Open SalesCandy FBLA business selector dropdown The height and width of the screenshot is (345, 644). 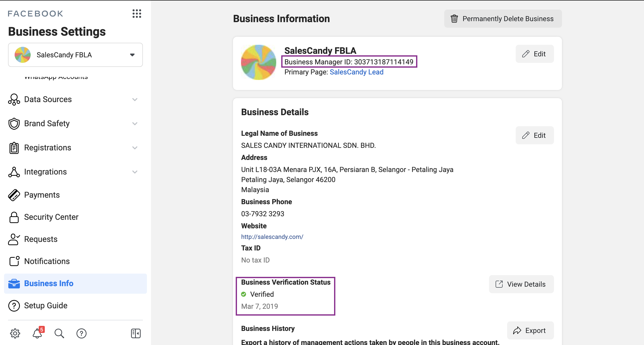75,55
